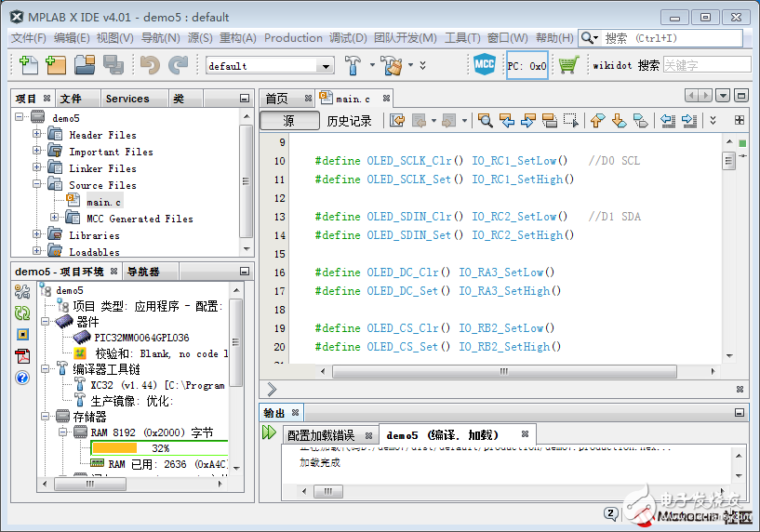The image size is (760, 532).
Task: Expand the Header Files folder
Action: point(37,135)
